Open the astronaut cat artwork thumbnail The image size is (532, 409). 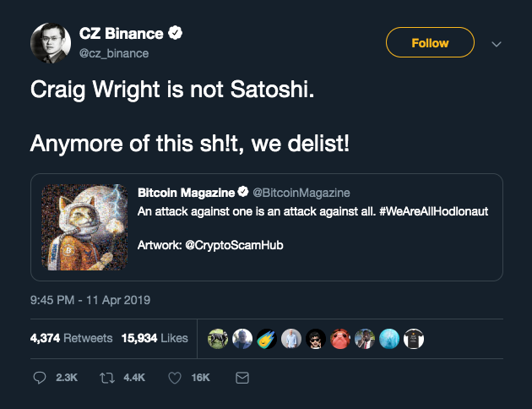coord(84,227)
